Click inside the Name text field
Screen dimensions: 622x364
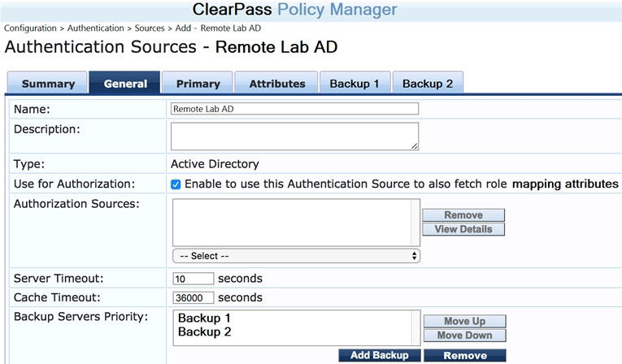295,108
